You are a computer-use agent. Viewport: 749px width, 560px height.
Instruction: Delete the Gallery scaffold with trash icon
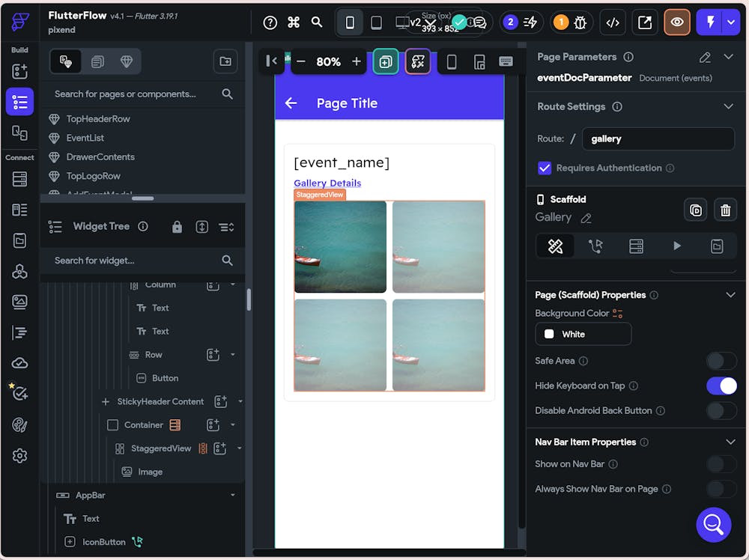(x=725, y=210)
